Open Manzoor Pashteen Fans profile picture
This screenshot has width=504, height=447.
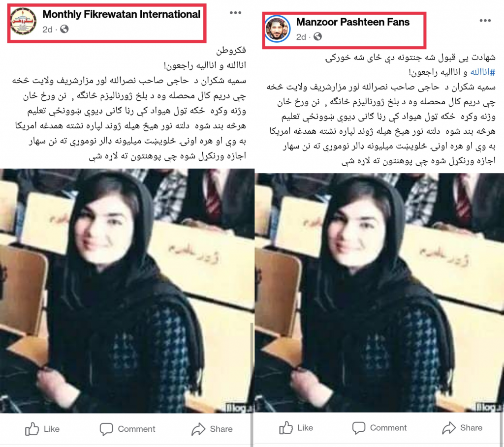tap(277, 29)
